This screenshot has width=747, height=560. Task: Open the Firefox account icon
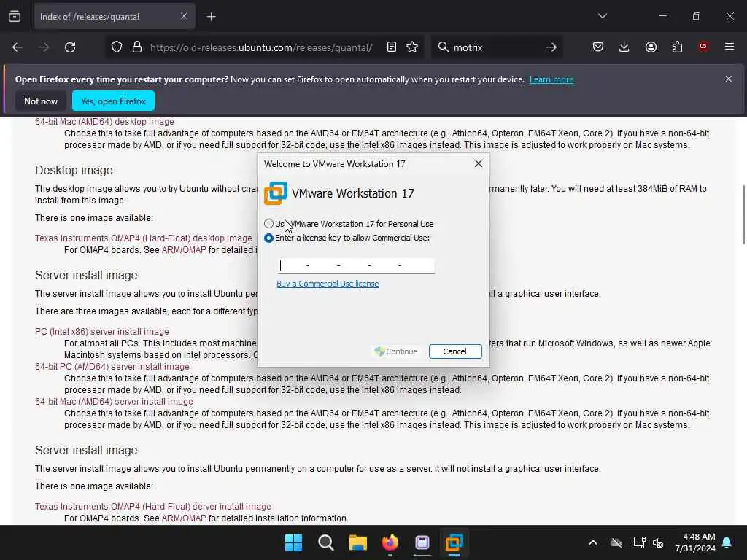pos(651,47)
